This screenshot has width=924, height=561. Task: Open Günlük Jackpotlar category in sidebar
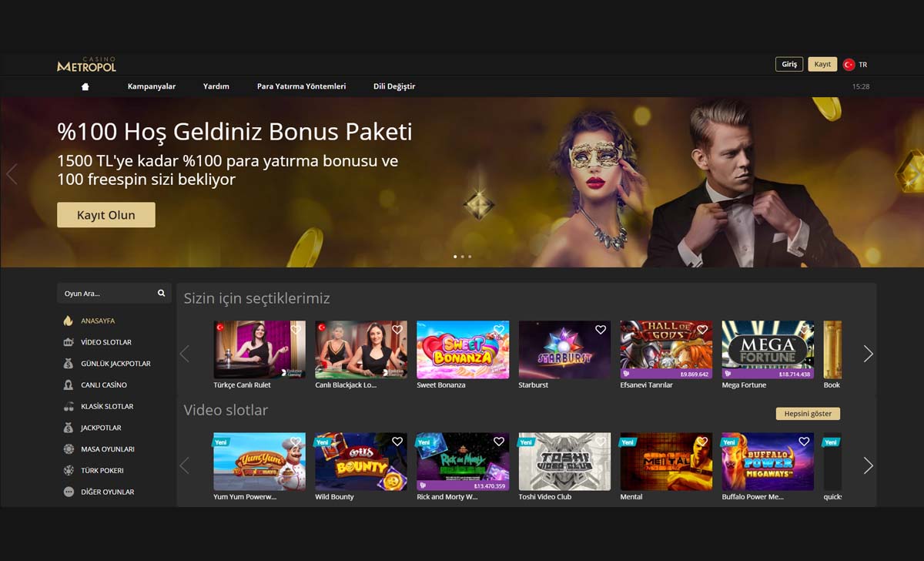[115, 364]
